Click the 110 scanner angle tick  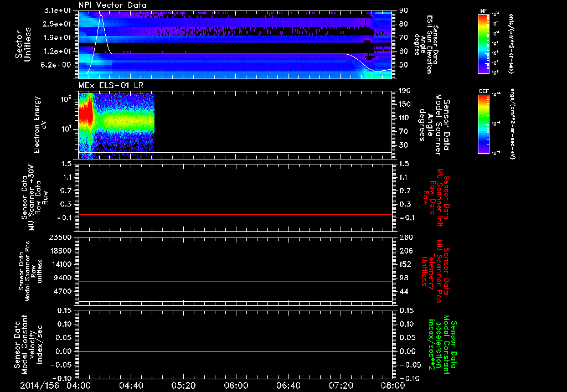tap(405, 118)
